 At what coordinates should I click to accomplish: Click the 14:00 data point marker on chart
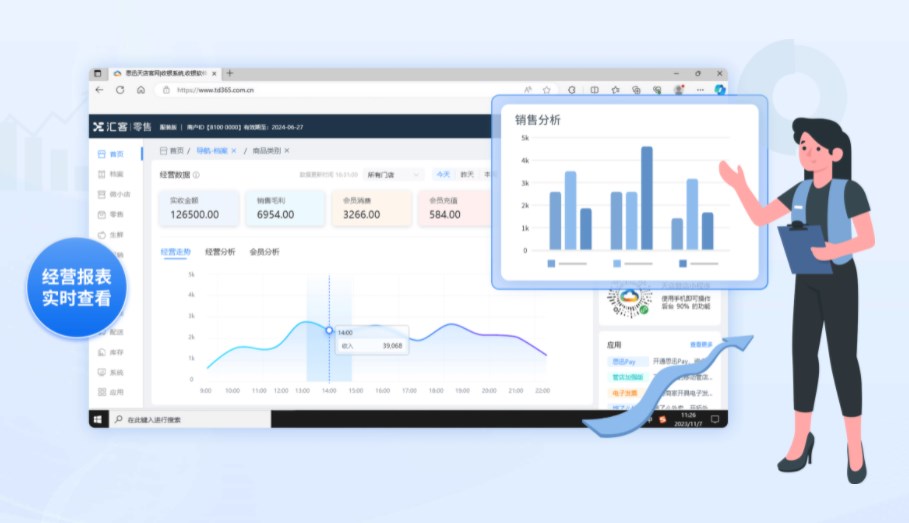point(329,331)
